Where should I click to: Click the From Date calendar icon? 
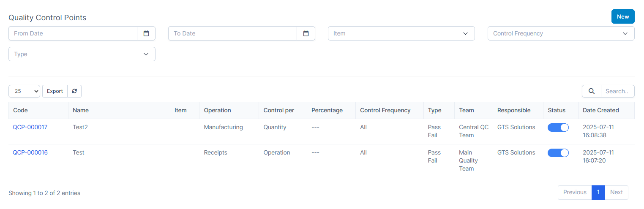(x=146, y=33)
